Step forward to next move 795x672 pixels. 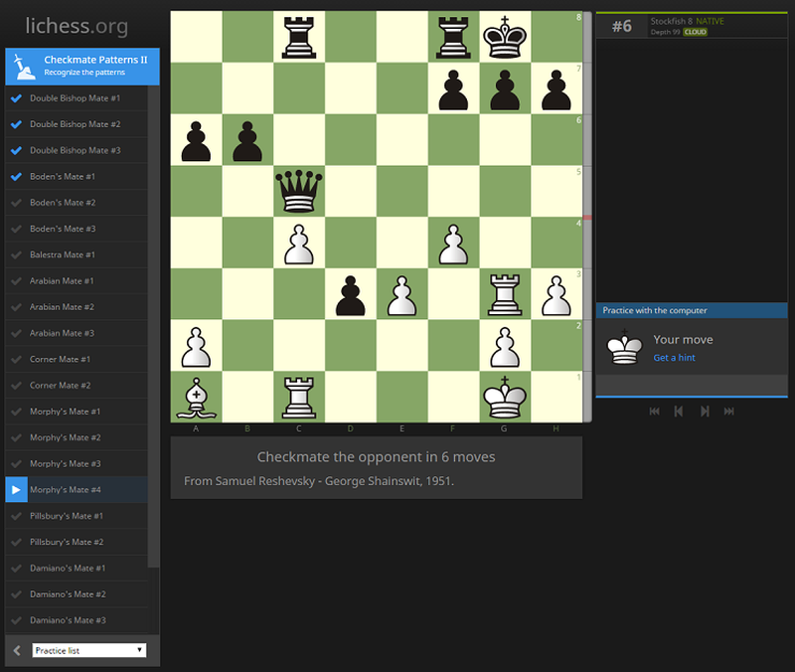(705, 411)
